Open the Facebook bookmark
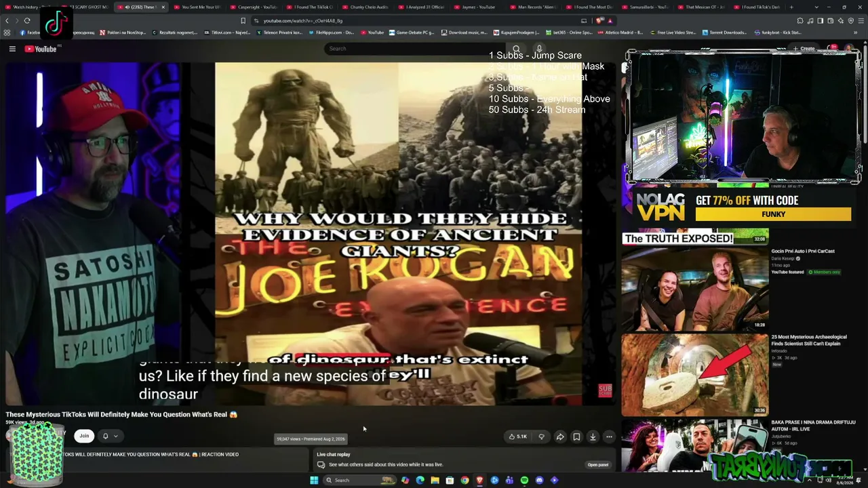The image size is (868, 488). (31, 33)
